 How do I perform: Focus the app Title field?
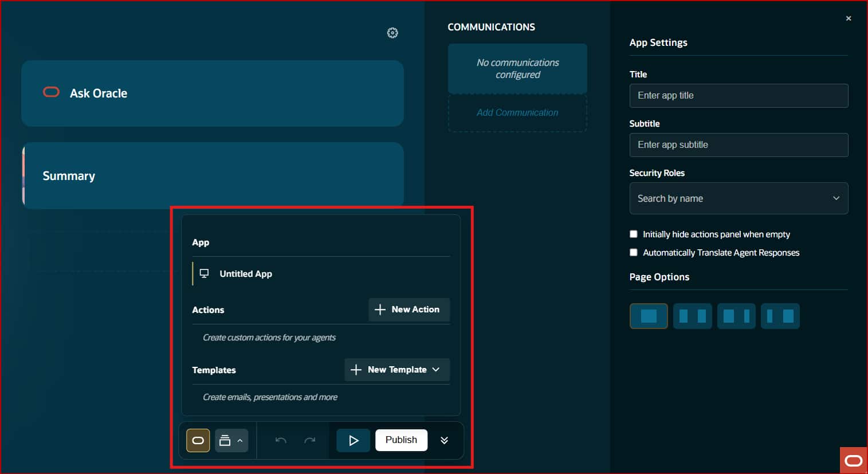pos(739,96)
